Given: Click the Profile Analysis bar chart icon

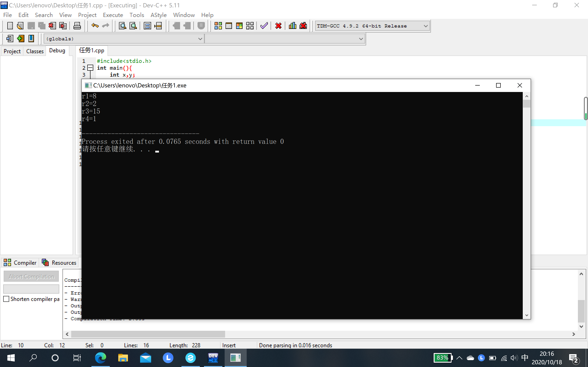Looking at the screenshot, I should coord(292,26).
